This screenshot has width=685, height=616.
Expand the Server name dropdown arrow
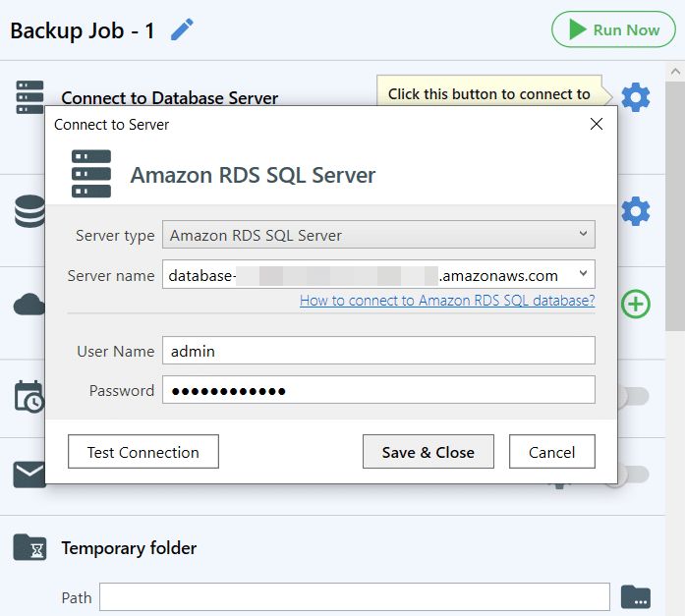583,274
